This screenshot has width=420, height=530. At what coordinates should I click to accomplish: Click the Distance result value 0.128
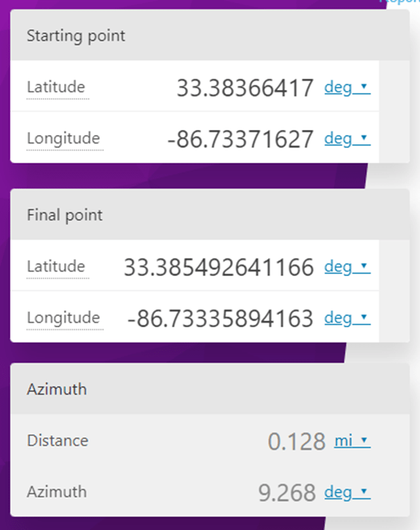pos(296,441)
